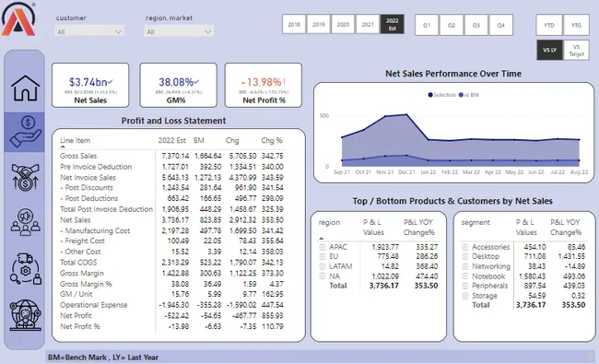Switch to YTD view
Viewport: 599px width, 364px height.
(x=549, y=25)
